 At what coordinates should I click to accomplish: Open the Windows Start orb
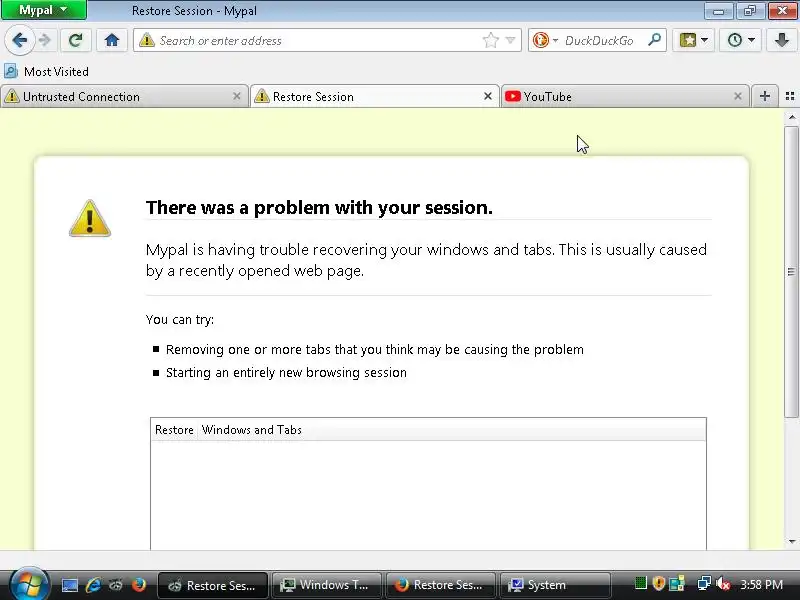pos(29,584)
